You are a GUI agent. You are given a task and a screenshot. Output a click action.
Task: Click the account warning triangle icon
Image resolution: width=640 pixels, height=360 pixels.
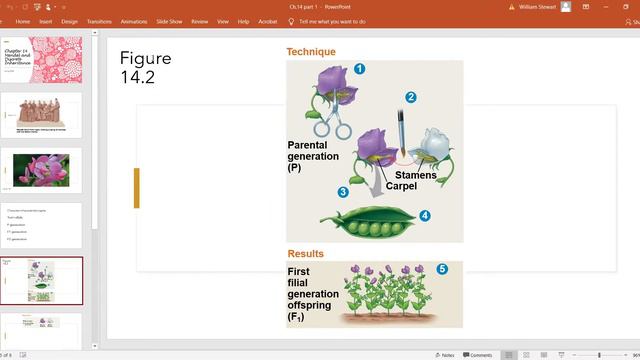tap(511, 7)
